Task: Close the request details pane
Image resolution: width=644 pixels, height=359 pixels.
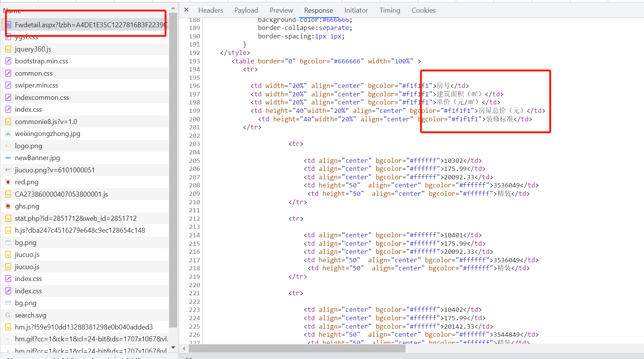Action: (x=186, y=10)
